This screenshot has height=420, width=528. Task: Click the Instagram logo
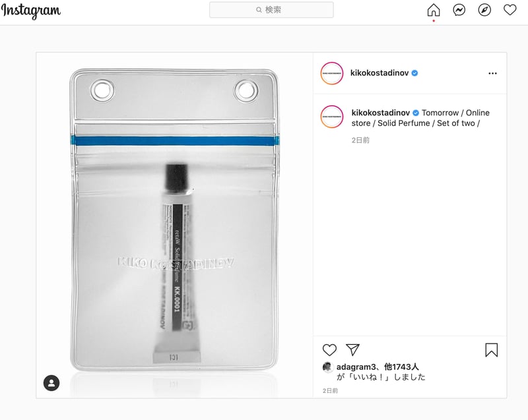[32, 10]
